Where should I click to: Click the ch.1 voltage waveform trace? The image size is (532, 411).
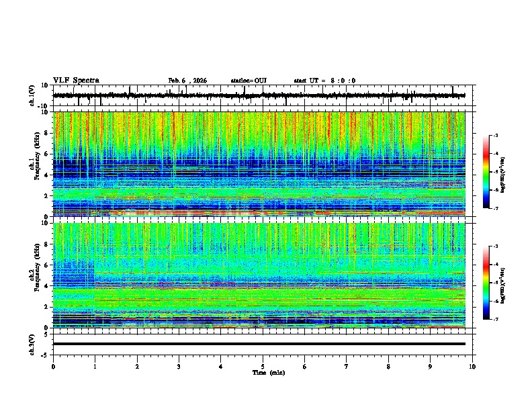click(259, 95)
